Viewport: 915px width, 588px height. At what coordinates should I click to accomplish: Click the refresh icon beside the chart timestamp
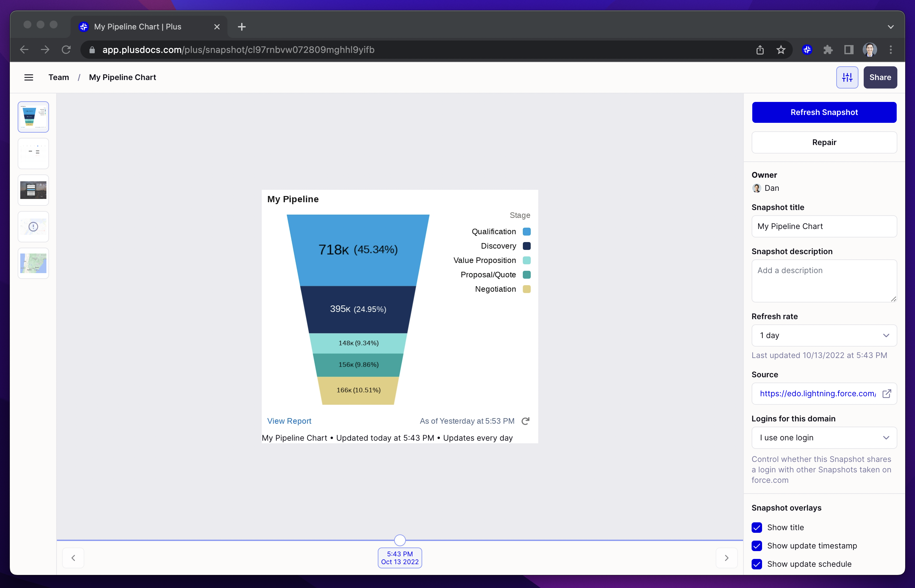click(x=525, y=421)
